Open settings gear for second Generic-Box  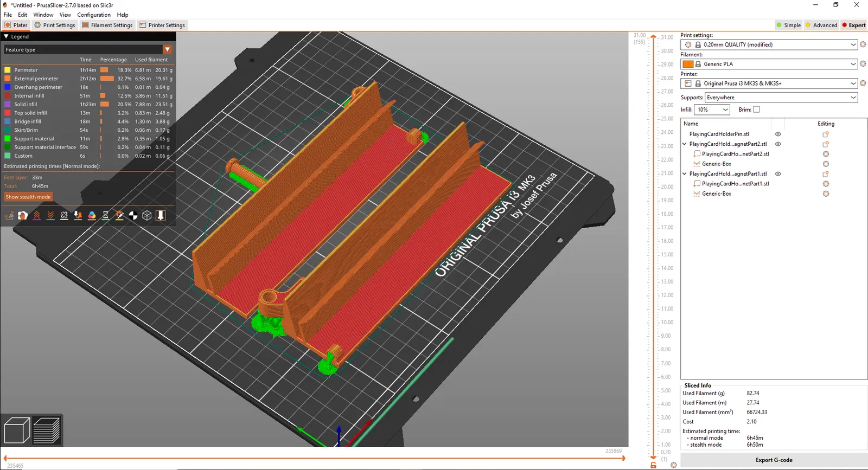[x=826, y=194]
